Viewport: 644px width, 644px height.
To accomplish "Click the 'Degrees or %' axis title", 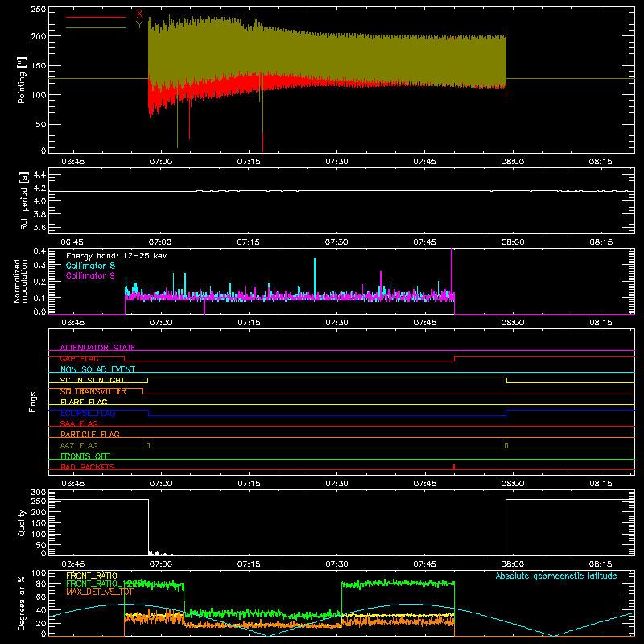I will coord(22,603).
